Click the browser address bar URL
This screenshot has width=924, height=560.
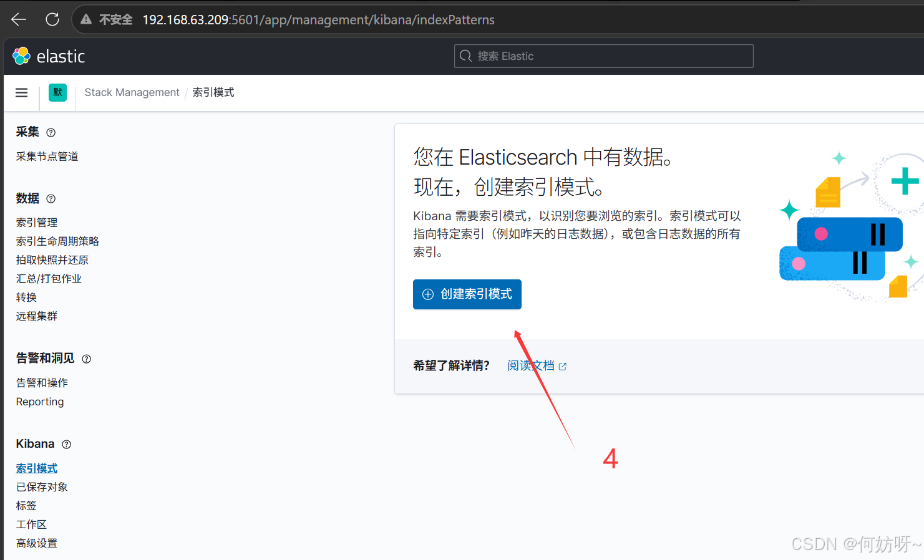click(318, 20)
